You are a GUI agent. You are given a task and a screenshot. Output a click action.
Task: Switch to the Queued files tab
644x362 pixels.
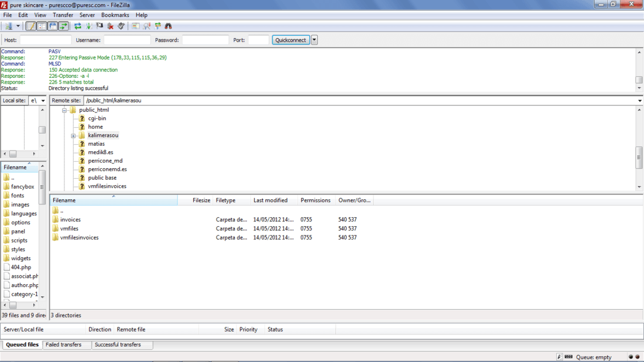tap(22, 345)
